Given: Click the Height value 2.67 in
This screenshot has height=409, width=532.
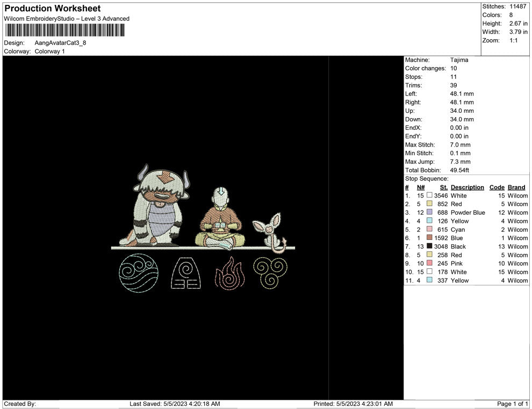Looking at the screenshot, I should click(x=519, y=24).
